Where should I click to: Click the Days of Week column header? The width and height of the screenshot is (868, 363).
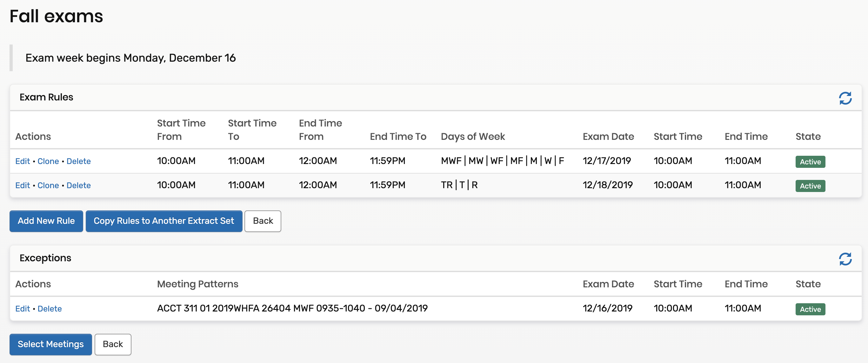[472, 137]
